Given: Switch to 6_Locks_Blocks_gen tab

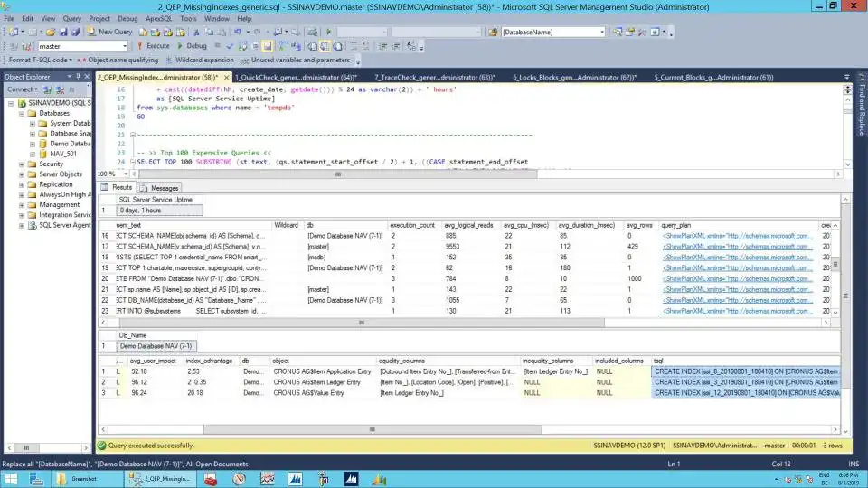Looking at the screenshot, I should [x=575, y=78].
